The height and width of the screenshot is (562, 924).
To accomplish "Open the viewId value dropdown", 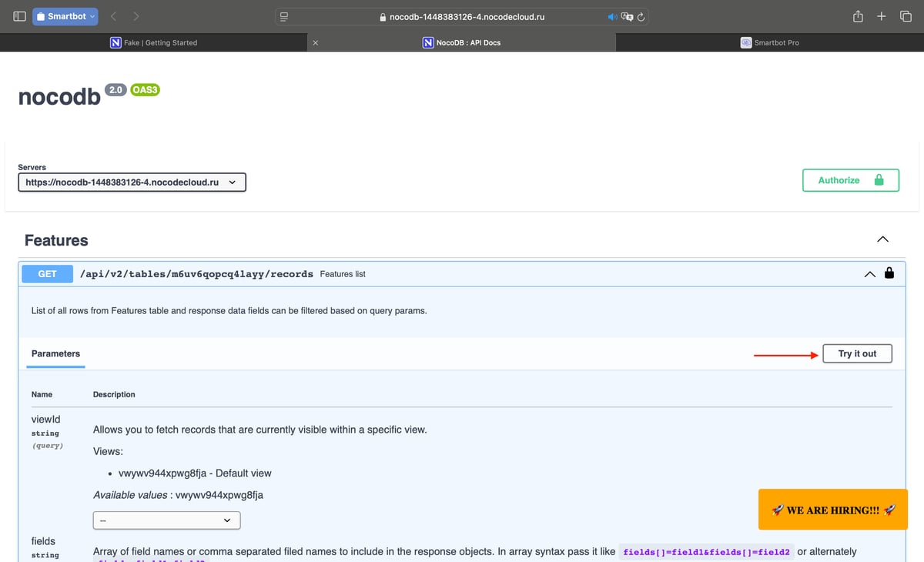I will click(166, 520).
